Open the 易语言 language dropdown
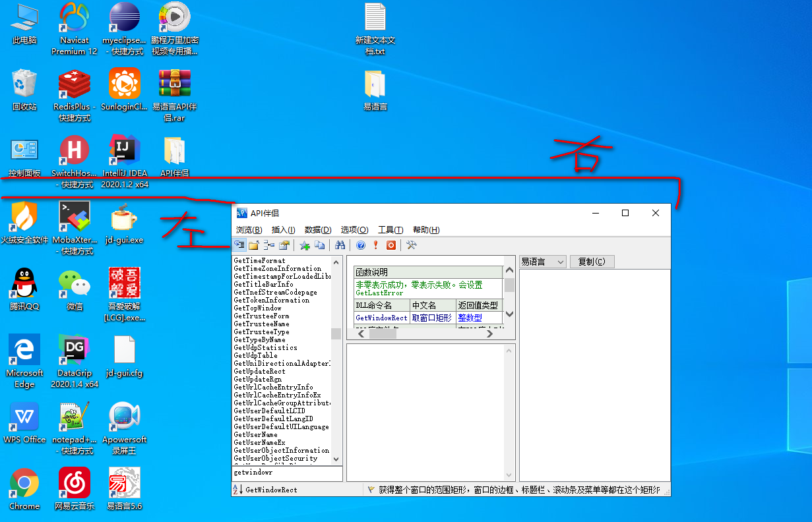Viewport: 812px width, 522px height. click(x=543, y=262)
